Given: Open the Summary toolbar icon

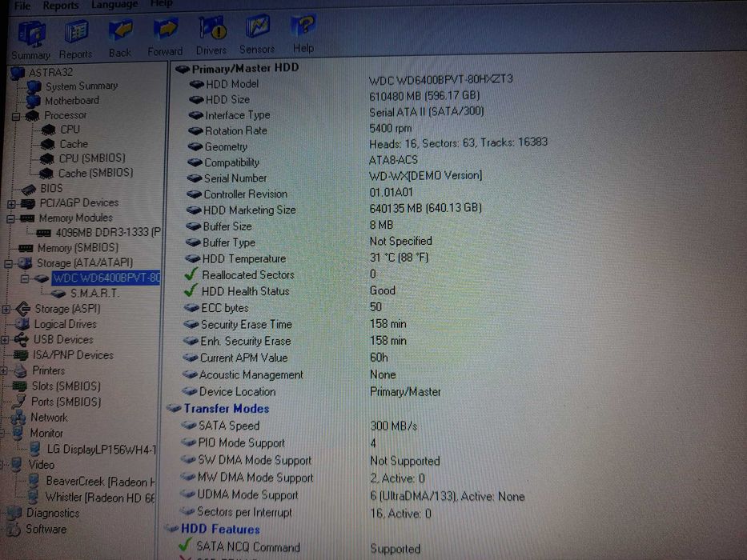Looking at the screenshot, I should click(31, 41).
